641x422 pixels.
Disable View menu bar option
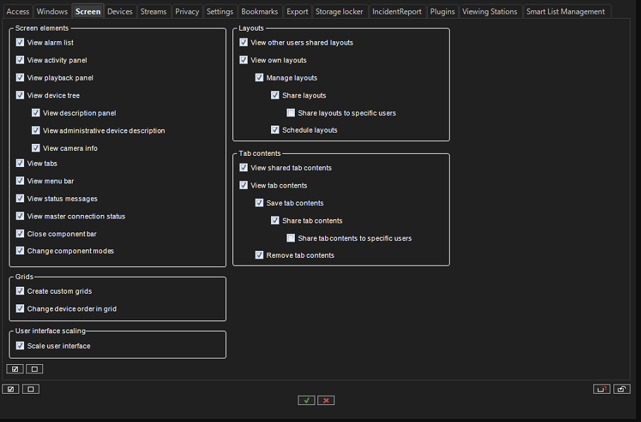[20, 180]
